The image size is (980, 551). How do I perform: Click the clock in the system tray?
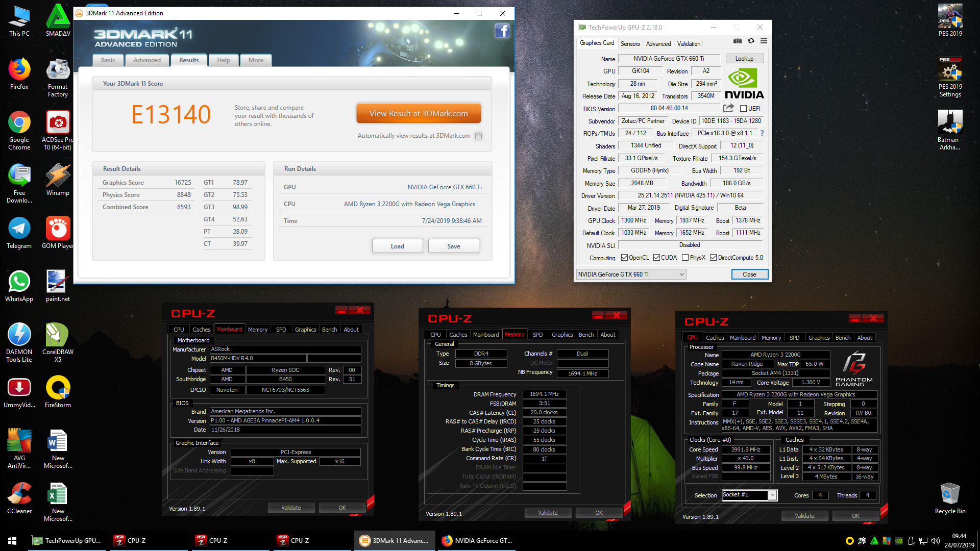[x=959, y=541]
